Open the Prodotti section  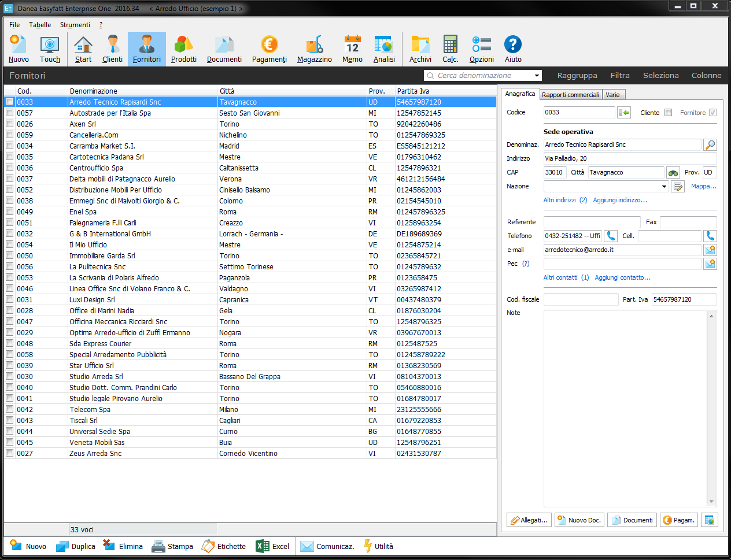pyautogui.click(x=184, y=49)
